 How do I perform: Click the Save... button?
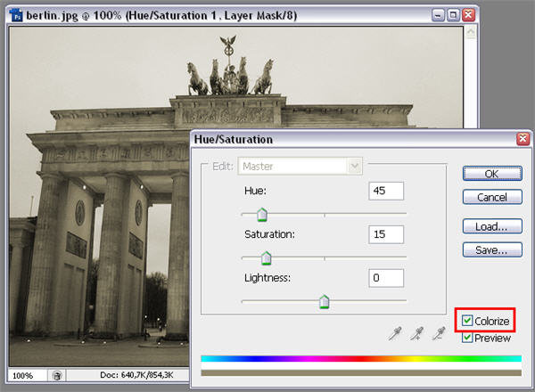tap(492, 250)
